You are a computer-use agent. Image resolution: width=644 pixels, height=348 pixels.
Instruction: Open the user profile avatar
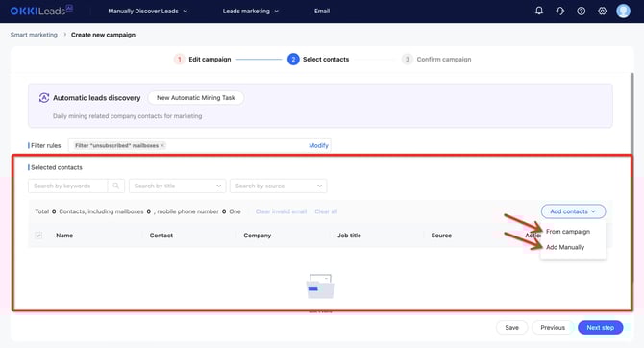click(x=623, y=11)
